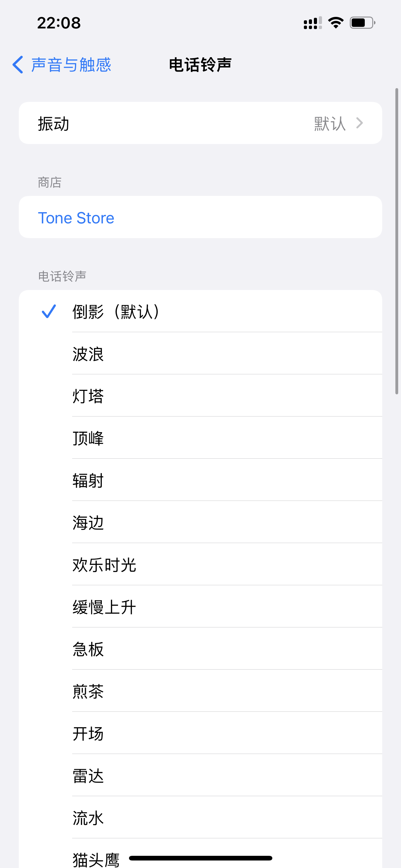Open the Tone Store link

pos(76,218)
